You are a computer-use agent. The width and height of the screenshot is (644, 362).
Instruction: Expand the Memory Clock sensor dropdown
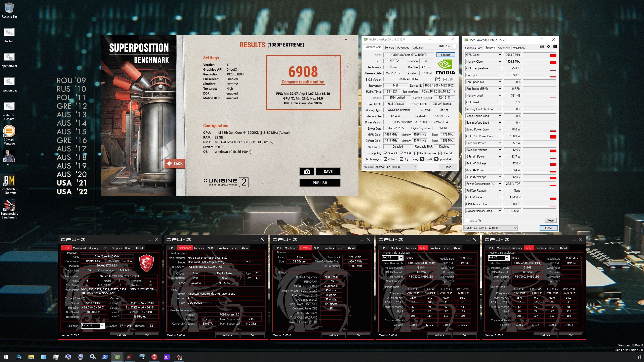500,62
